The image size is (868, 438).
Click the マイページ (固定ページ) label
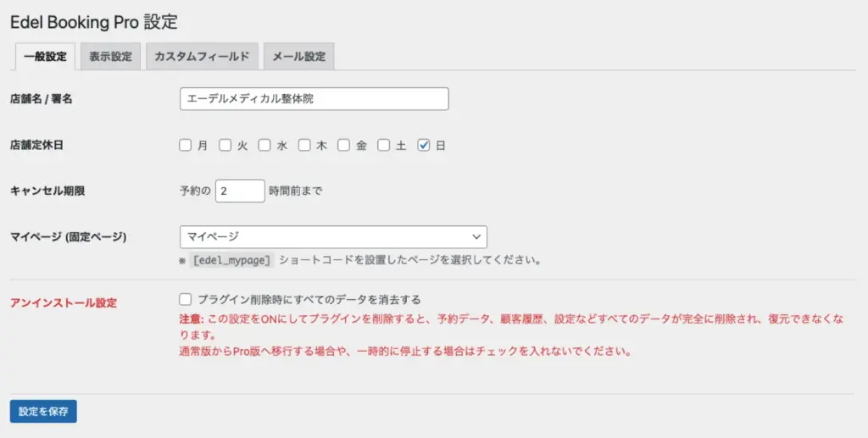68,236
